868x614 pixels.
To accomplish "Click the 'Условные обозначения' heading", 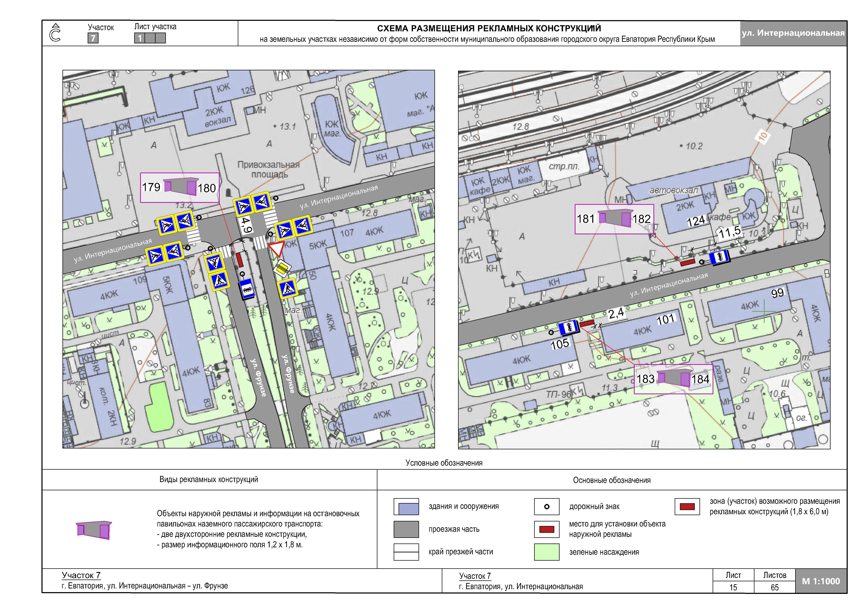I will [444, 463].
